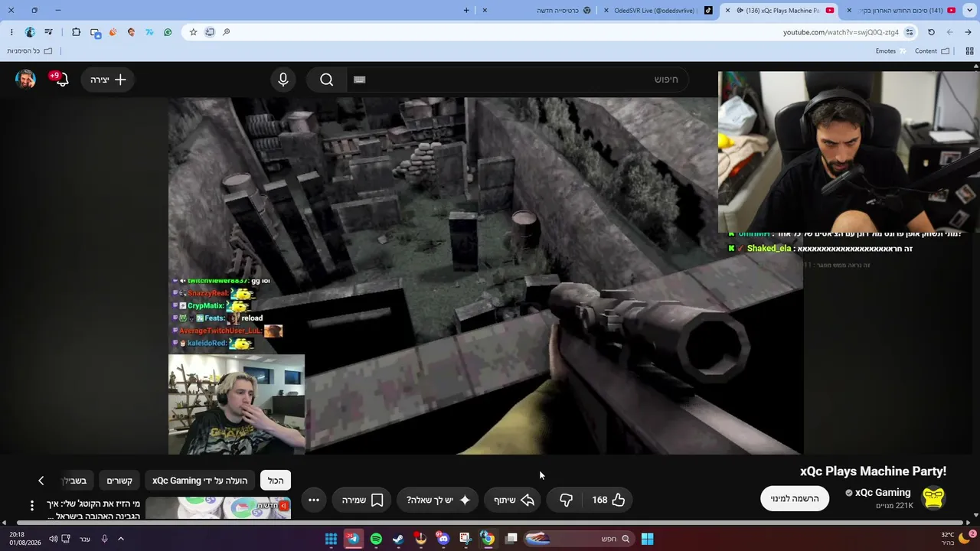The image size is (980, 551).
Task: Click the zoom magnifier icon in address bar
Action: click(x=226, y=32)
